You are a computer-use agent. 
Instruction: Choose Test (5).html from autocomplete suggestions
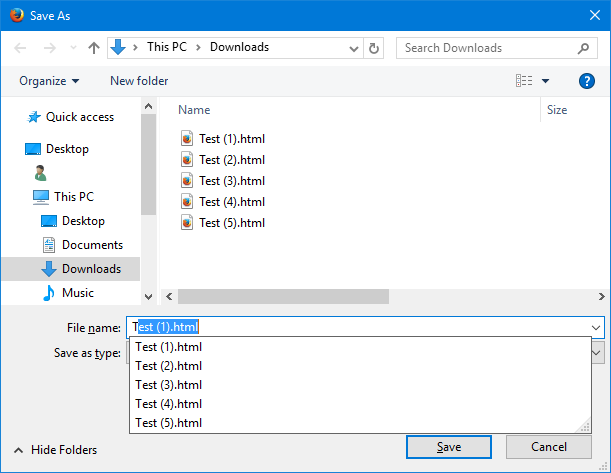[x=360, y=423]
